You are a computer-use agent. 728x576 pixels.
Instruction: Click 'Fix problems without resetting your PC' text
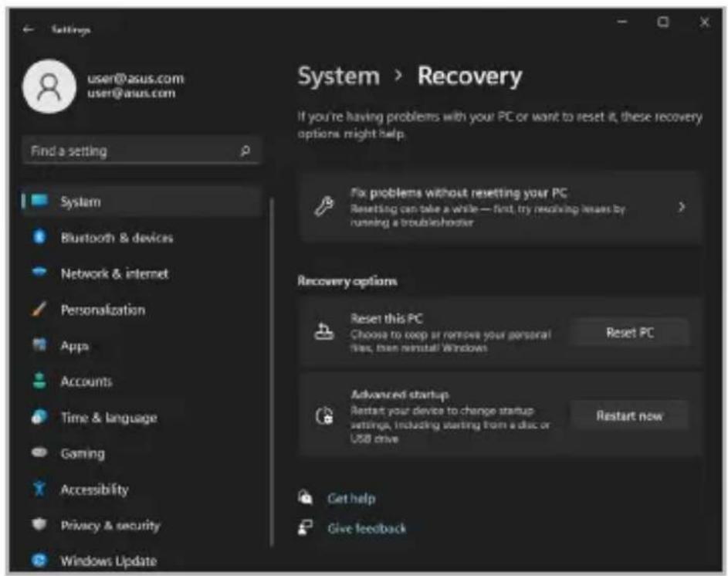(459, 192)
